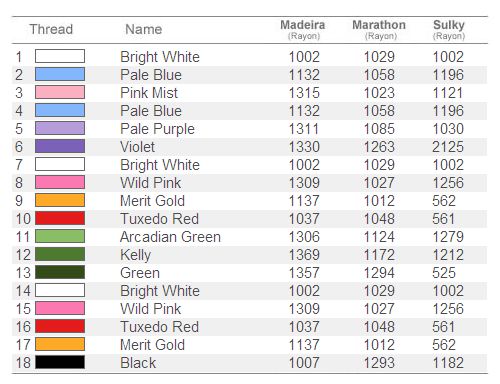Select Sulky code 2125 in Violet row
This screenshot has height=384, width=500.
pos(448,147)
